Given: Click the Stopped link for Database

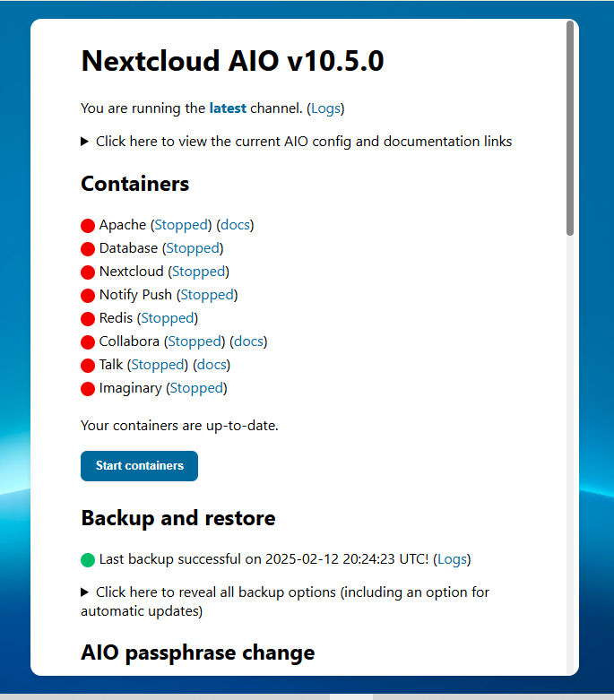Looking at the screenshot, I should 192,248.
